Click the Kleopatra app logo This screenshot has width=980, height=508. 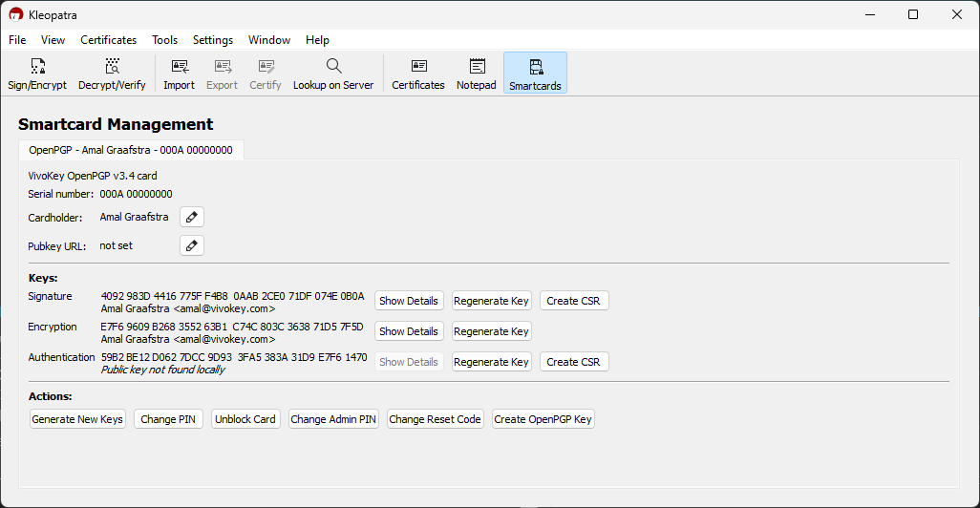tap(16, 14)
